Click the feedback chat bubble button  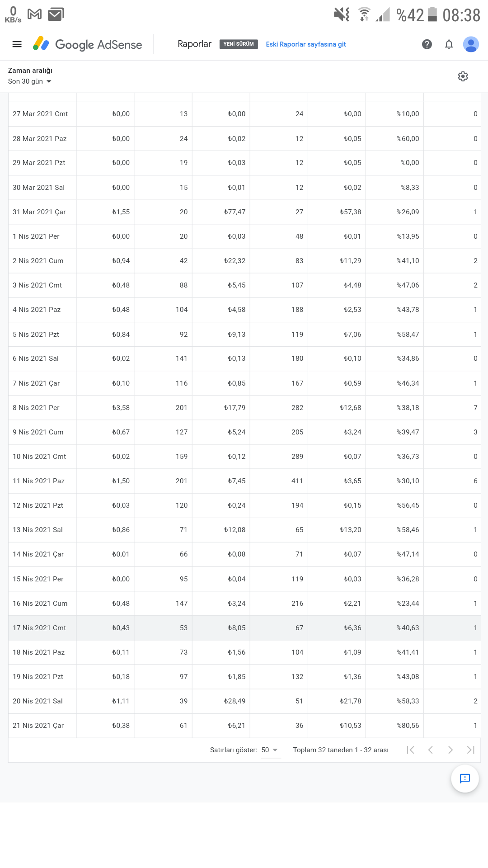pyautogui.click(x=465, y=778)
